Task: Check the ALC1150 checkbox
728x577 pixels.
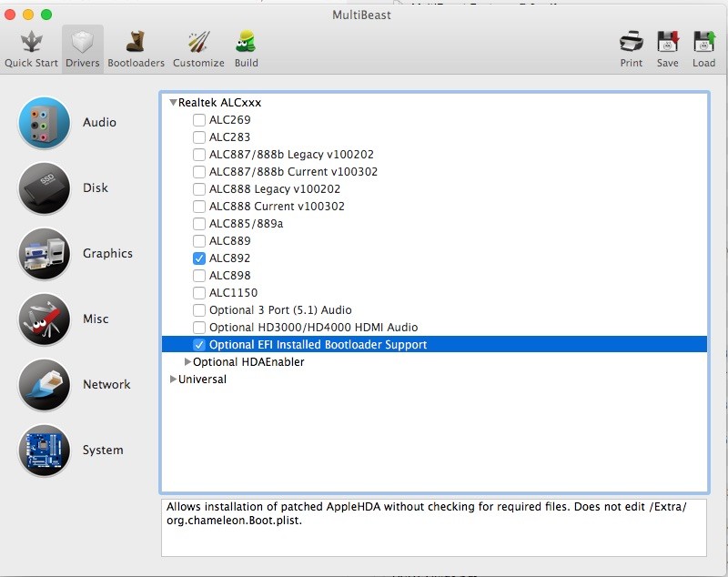Action: pyautogui.click(x=199, y=293)
